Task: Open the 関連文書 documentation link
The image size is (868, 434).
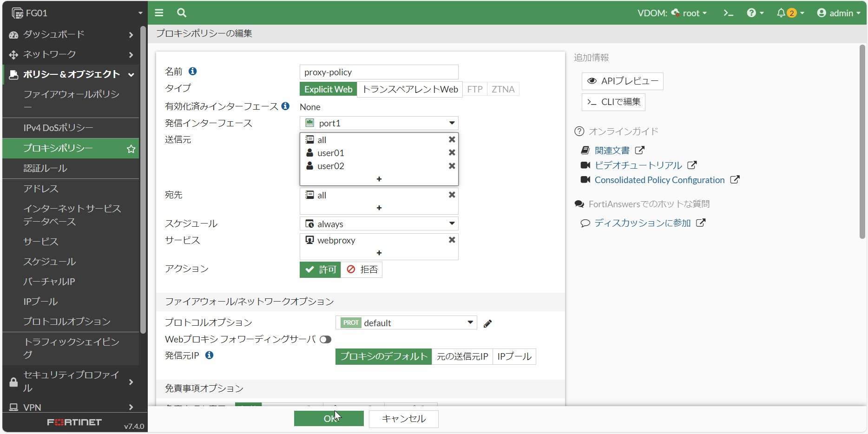Action: coord(612,150)
